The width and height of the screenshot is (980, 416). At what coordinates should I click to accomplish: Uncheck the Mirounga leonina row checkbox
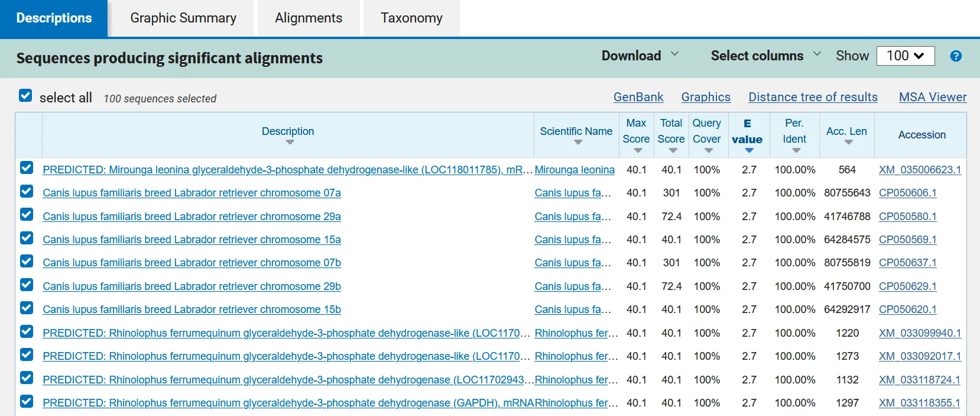point(27,168)
